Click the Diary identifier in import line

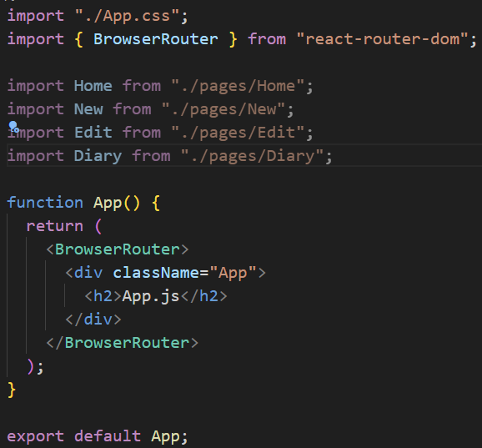click(x=98, y=156)
